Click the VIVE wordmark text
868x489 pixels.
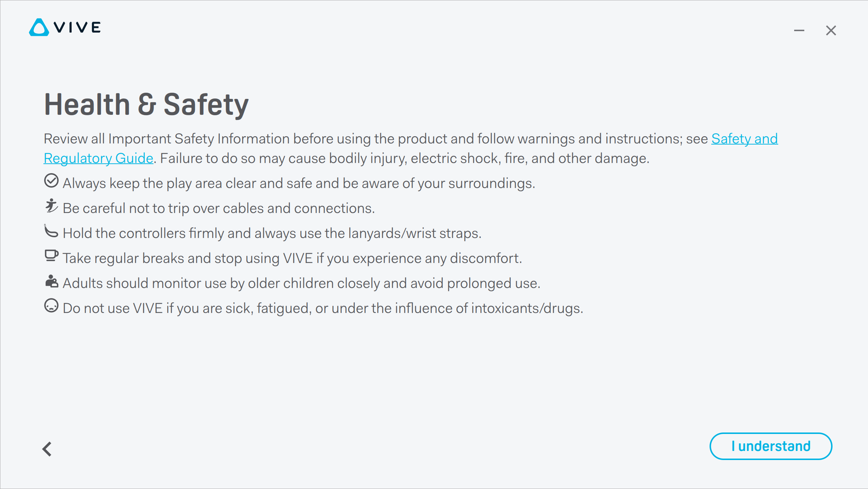(77, 28)
